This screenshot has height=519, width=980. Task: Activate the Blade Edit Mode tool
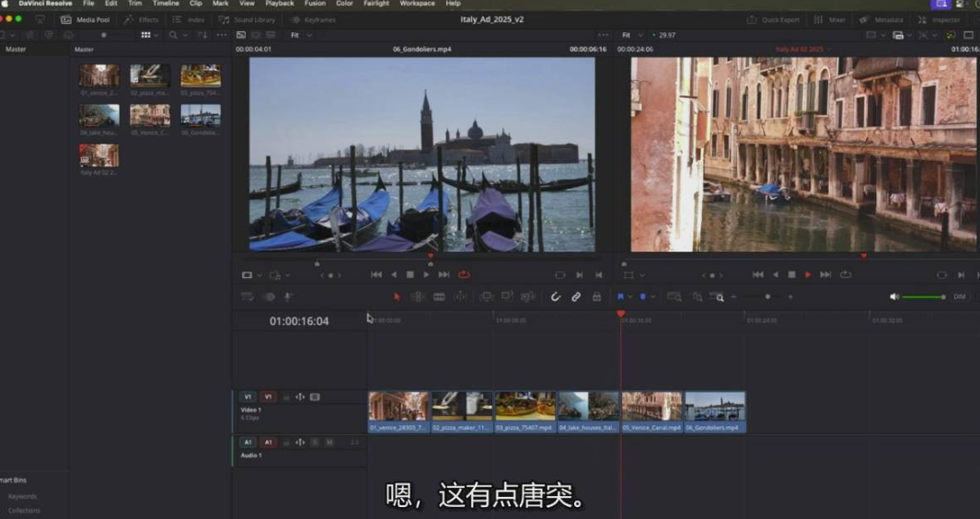click(439, 297)
